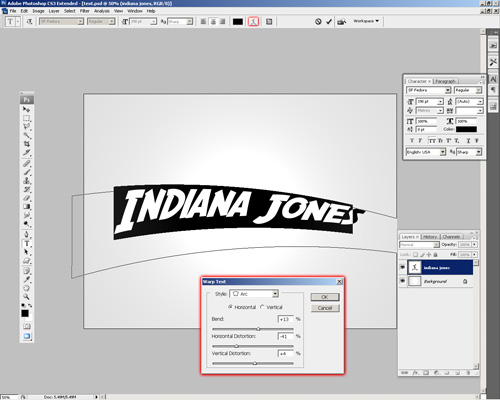Hide the indiana jones text layer
This screenshot has width=500, height=400.
click(402, 267)
